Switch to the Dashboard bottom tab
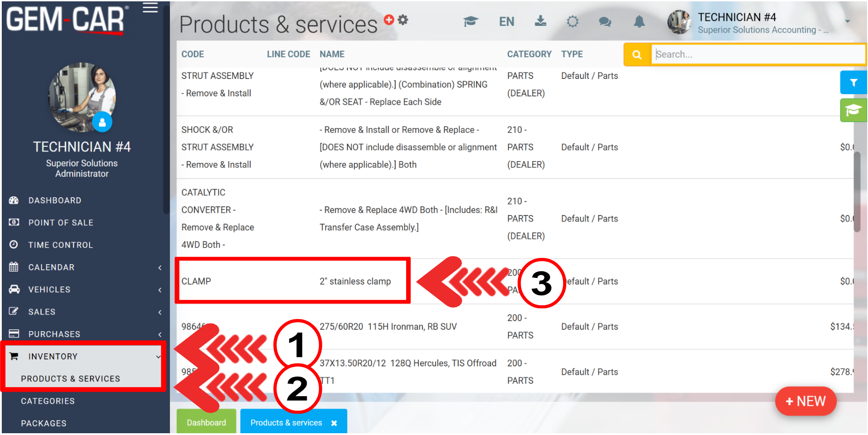 click(206, 422)
